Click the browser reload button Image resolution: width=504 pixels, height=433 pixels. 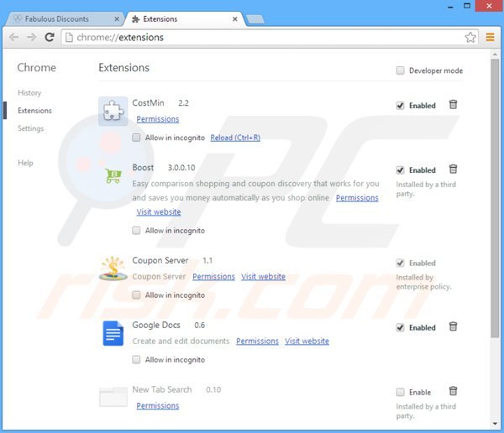coord(50,37)
